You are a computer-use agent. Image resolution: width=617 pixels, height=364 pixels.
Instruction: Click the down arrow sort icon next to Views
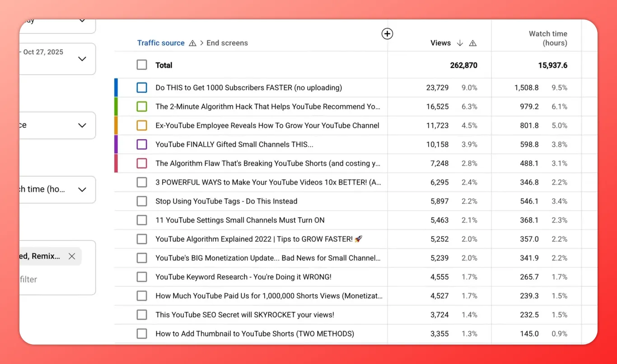tap(460, 43)
